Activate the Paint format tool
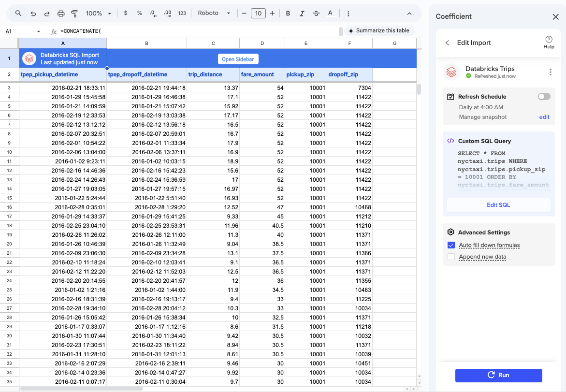This screenshot has width=566, height=392. (75, 13)
